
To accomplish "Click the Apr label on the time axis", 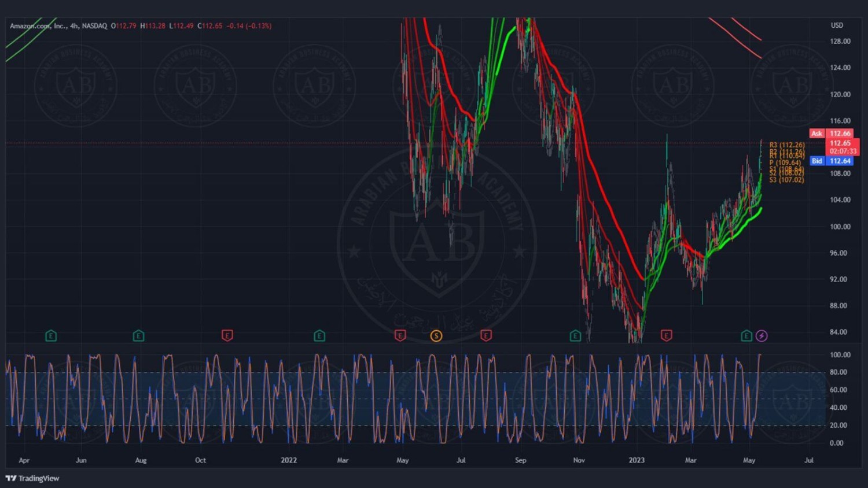I will pos(24,460).
